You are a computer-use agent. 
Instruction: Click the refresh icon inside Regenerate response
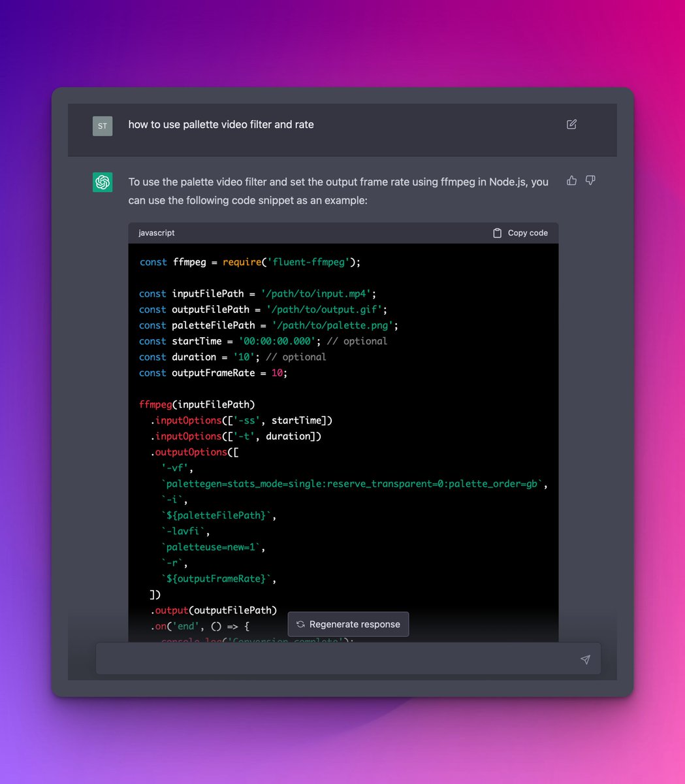300,624
